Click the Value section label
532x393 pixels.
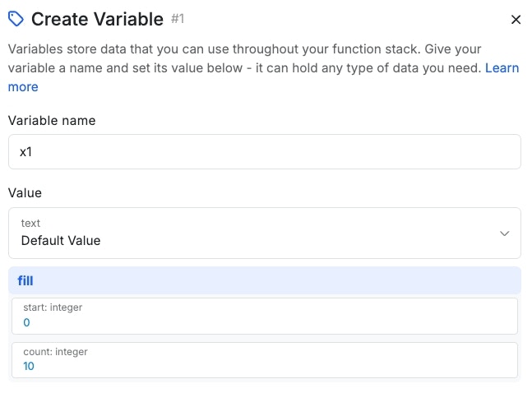point(25,192)
